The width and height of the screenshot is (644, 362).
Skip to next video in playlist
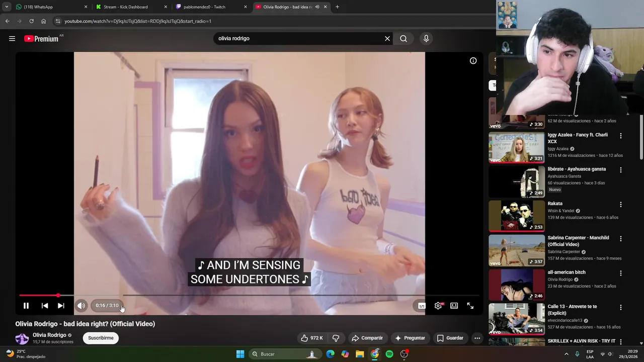tap(61, 306)
